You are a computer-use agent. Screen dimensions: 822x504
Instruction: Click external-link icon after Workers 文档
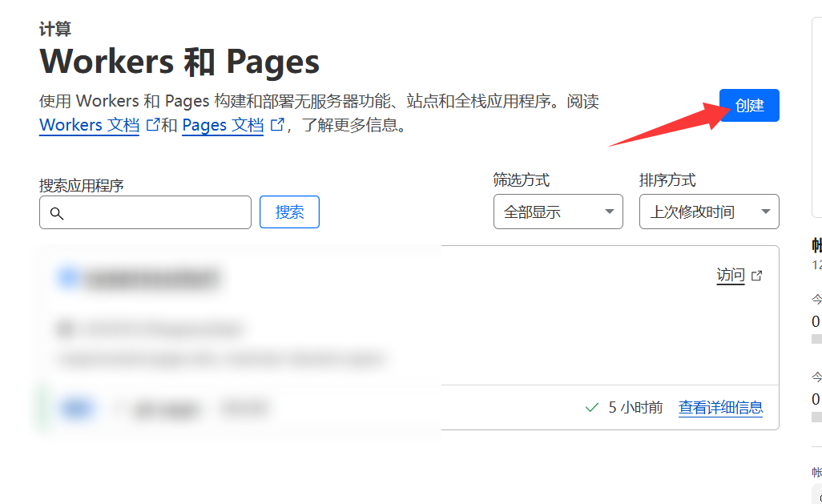tap(152, 124)
